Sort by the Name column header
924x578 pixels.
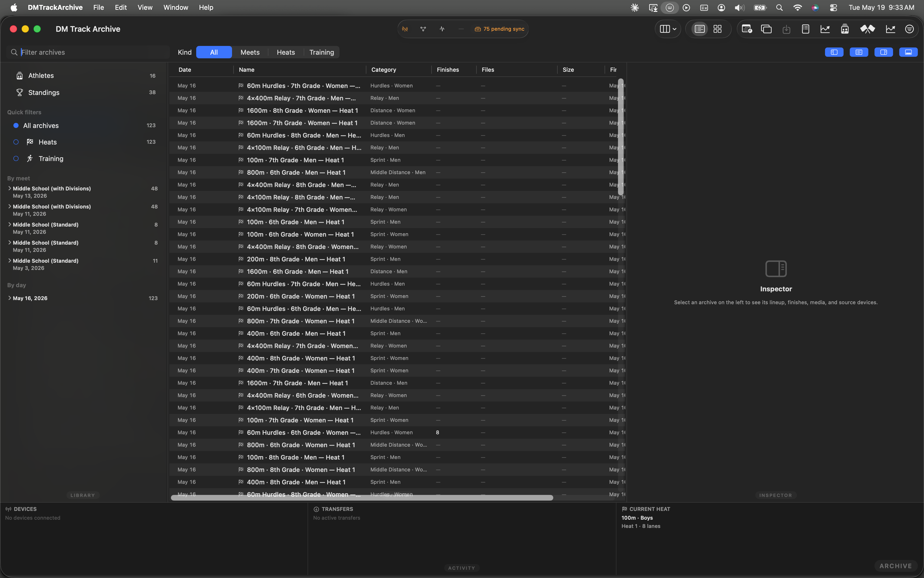[247, 70]
